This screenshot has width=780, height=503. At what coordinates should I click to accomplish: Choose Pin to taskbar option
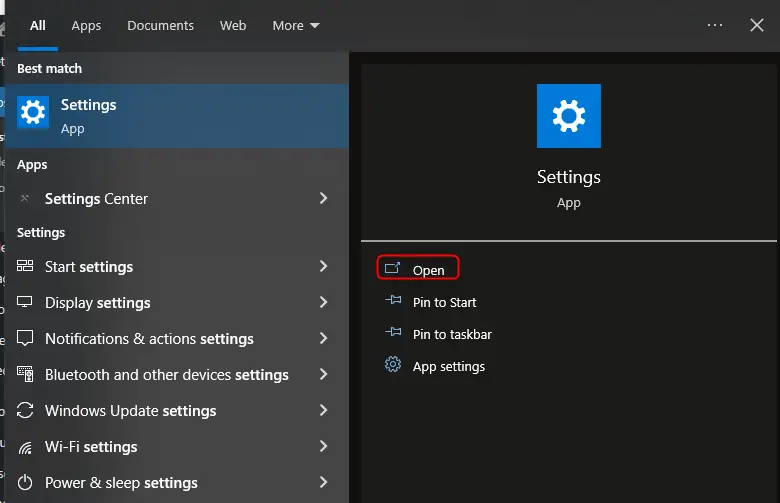(x=451, y=335)
